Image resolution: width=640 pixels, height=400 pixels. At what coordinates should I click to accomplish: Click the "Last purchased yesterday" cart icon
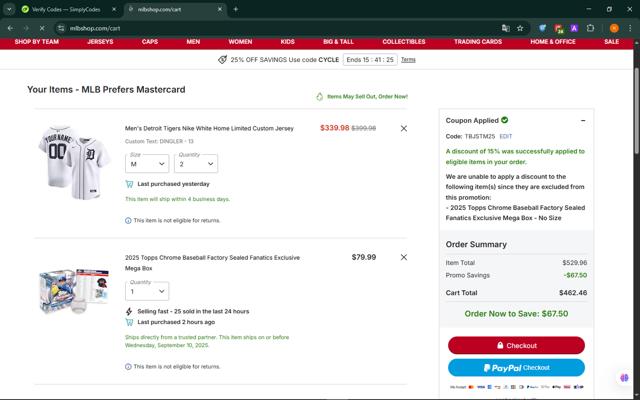click(x=129, y=184)
